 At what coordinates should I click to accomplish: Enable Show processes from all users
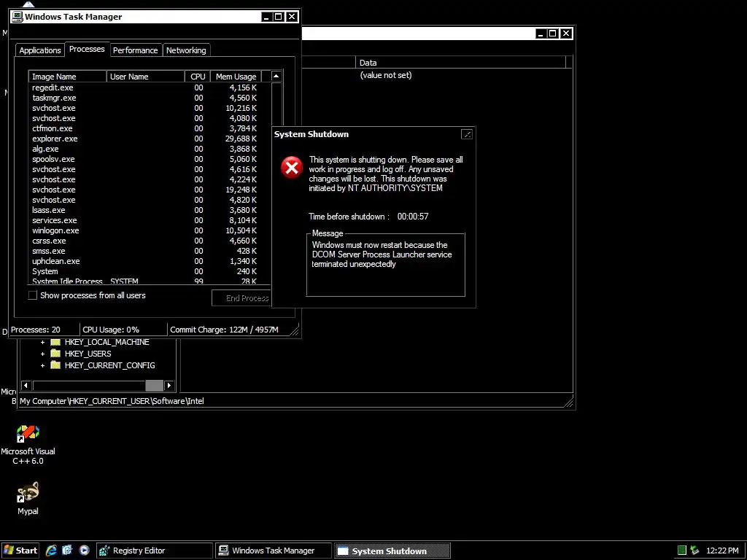click(32, 295)
